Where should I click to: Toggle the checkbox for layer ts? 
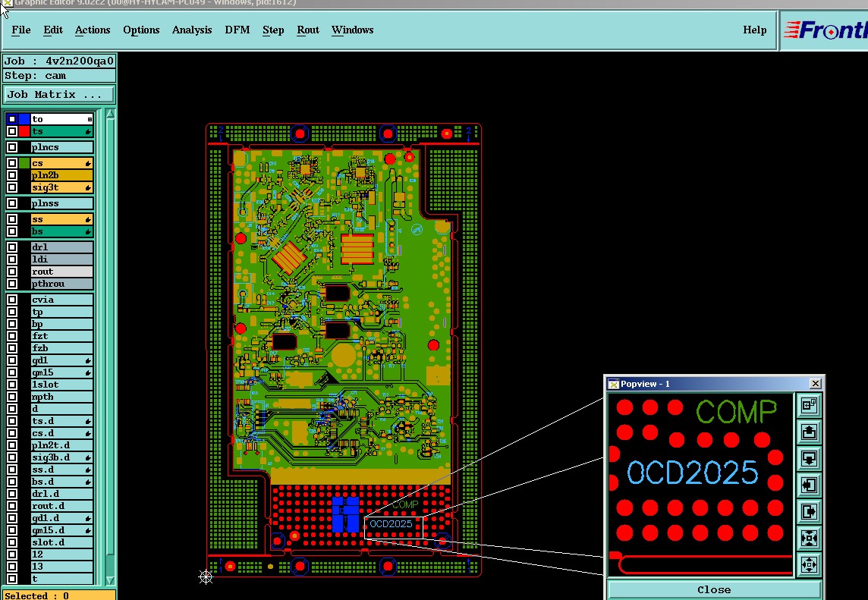tap(12, 131)
